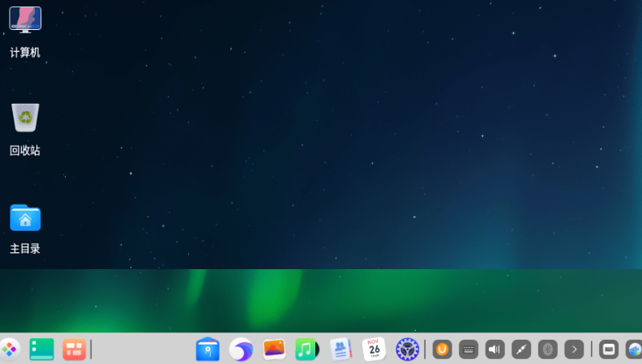Image resolution: width=642 pixels, height=364 pixels.
Task: Click the green show desktop dock icon
Action: click(x=41, y=349)
